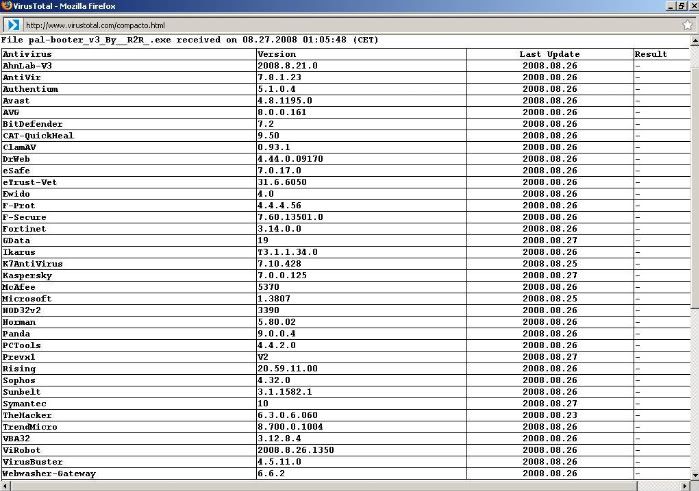Select the TheHacker row name
Image resolution: width=699 pixels, height=491 pixels.
(27, 415)
